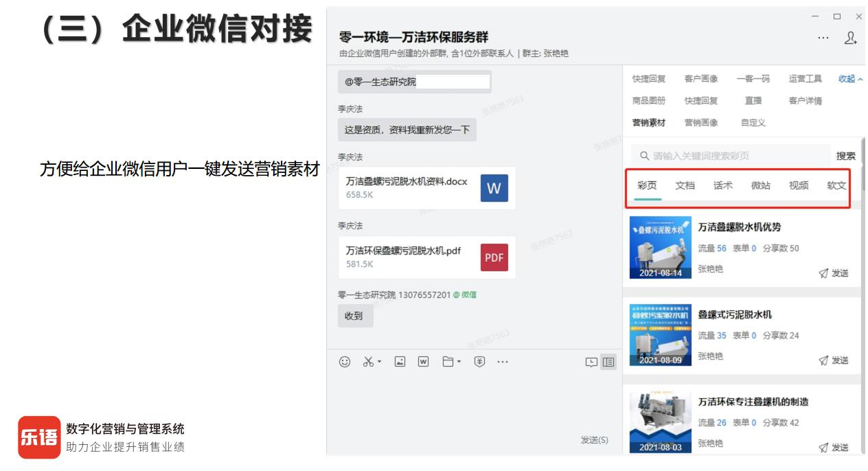Open the emoji picker in chat toolbar
868x471 pixels.
tap(345, 362)
